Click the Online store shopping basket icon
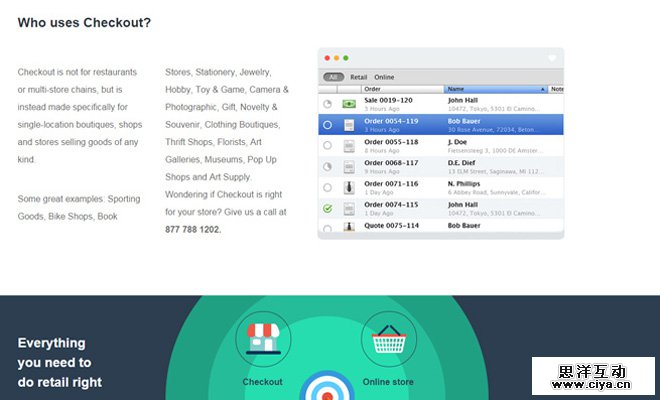This screenshot has height=400, width=660. tap(389, 339)
